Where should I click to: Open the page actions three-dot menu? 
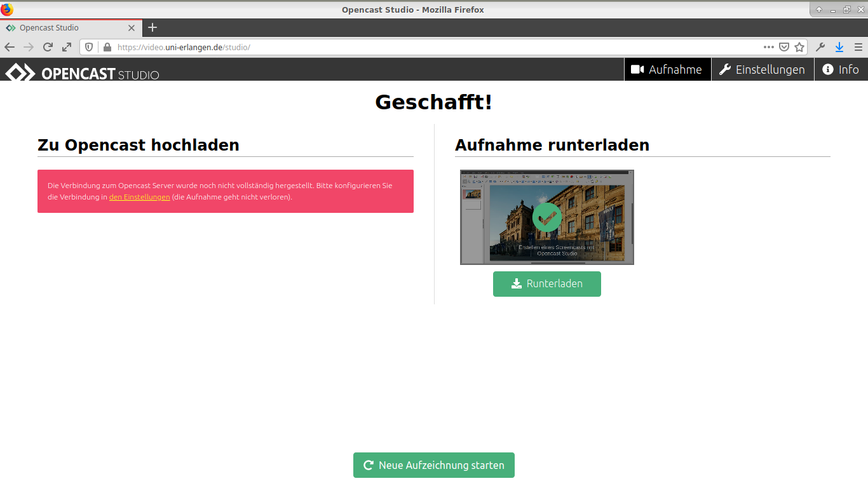(x=769, y=47)
